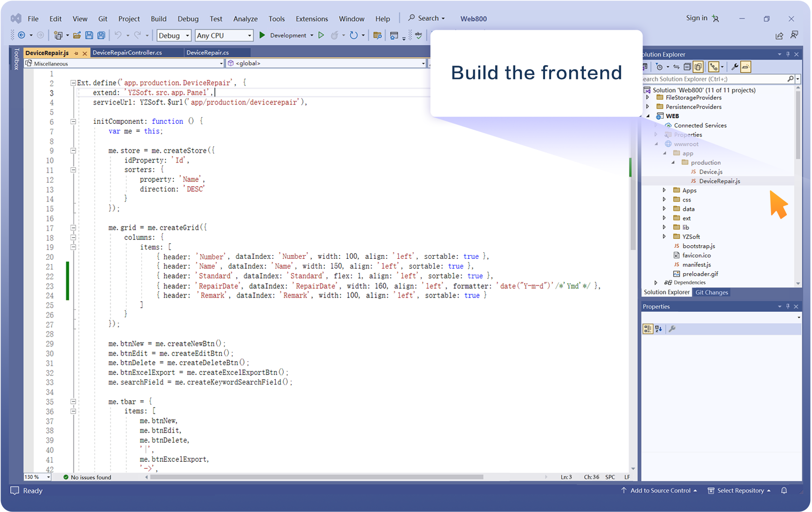Open the vertical Toolbox side tab
The image size is (812, 512).
[x=16, y=60]
